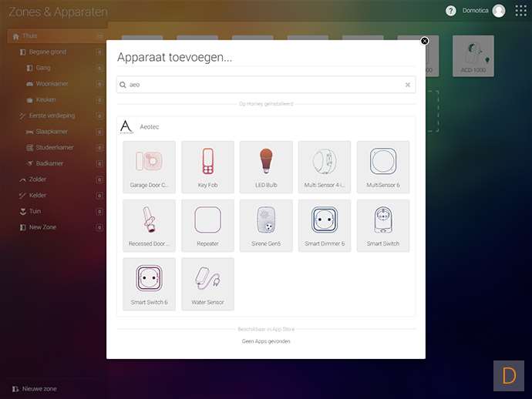The image size is (532, 399).
Task: Choose the Smart Dimmer 6 device
Action: (x=325, y=226)
